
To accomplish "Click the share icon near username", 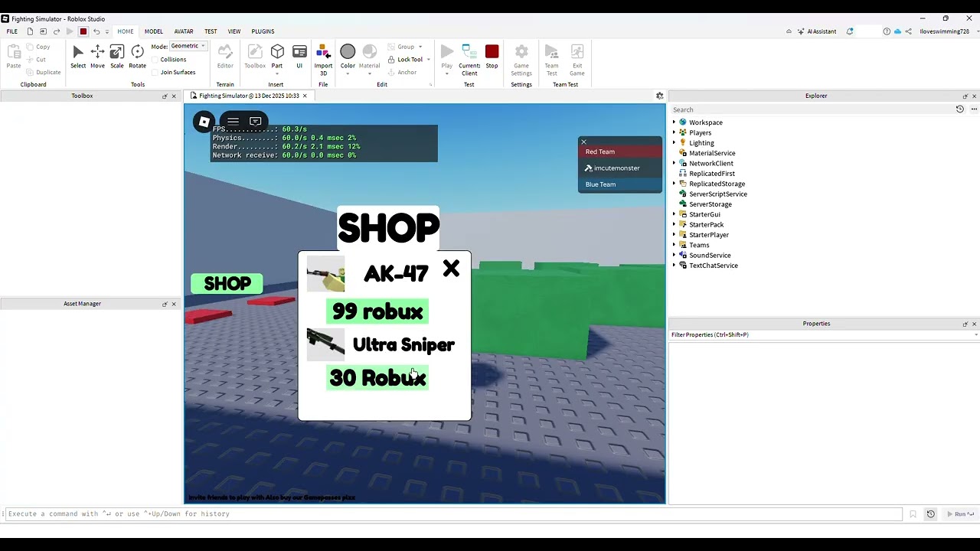I will pos(909,31).
